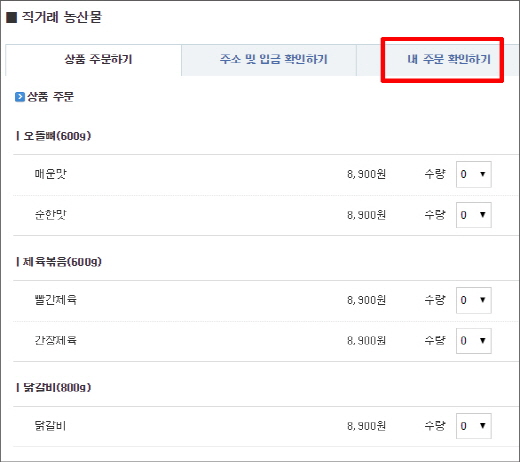This screenshot has width=520, height=462.
Task: Click the 간장제육 product name
Action: tap(56, 340)
